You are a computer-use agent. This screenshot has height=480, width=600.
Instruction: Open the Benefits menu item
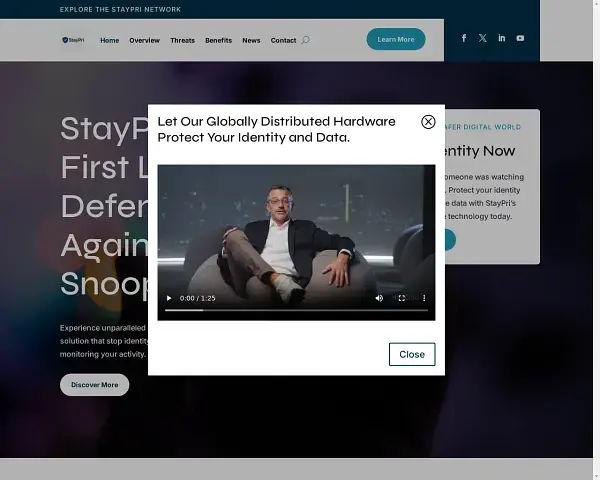(218, 40)
